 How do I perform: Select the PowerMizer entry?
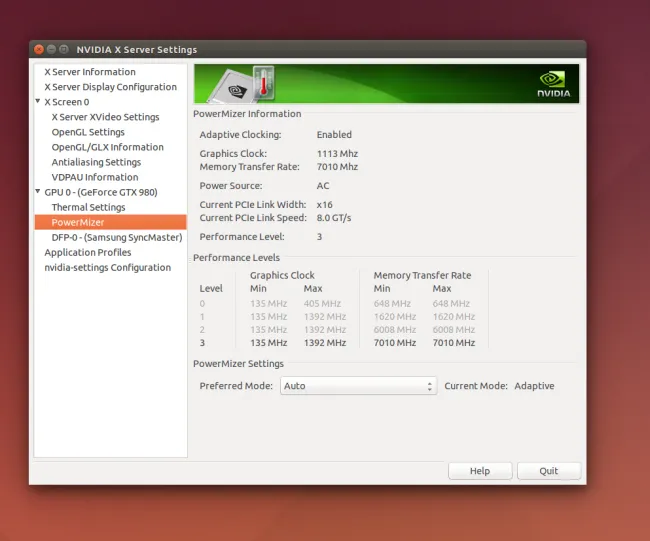click(x=111, y=222)
